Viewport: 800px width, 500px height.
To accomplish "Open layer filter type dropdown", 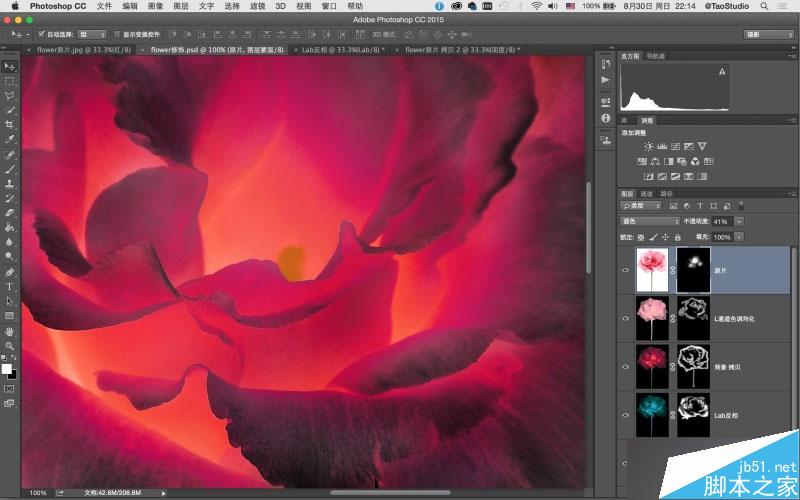I will click(x=641, y=206).
